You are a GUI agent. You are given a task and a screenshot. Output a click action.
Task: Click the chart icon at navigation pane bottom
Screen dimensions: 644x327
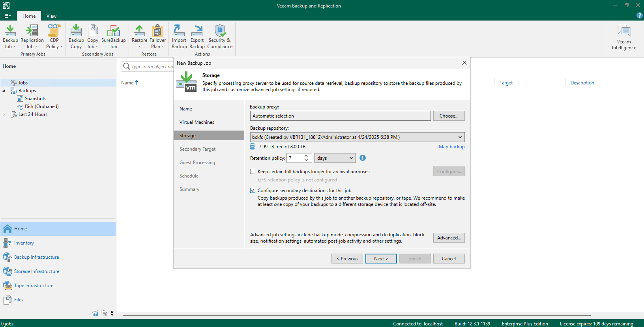coord(95,313)
